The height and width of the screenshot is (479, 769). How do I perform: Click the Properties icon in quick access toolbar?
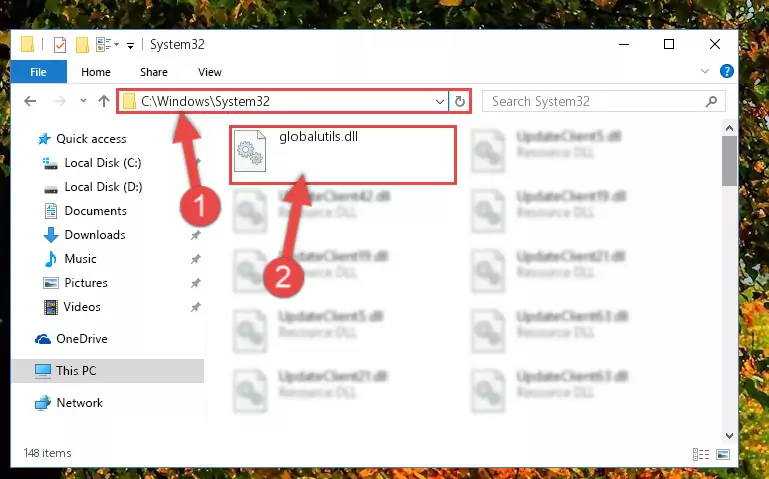point(60,45)
